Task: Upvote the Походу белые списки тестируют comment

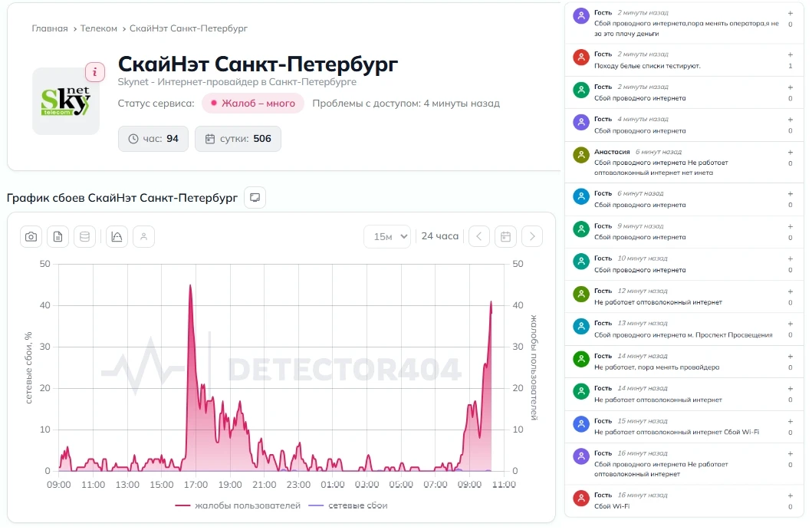Action: (791, 54)
